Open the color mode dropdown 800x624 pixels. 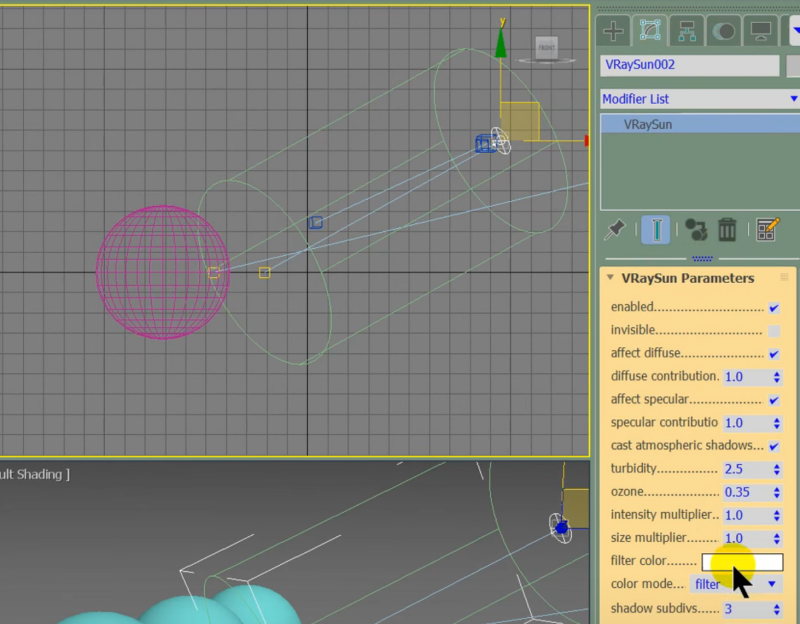736,584
